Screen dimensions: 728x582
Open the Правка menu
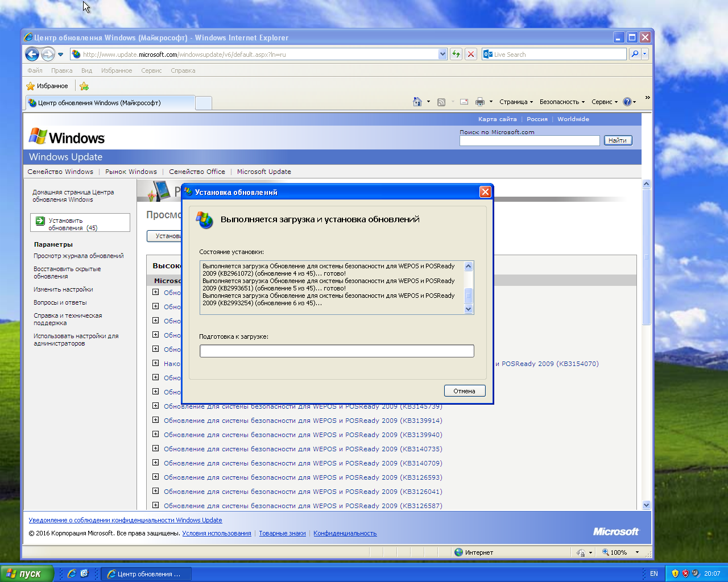pyautogui.click(x=61, y=70)
